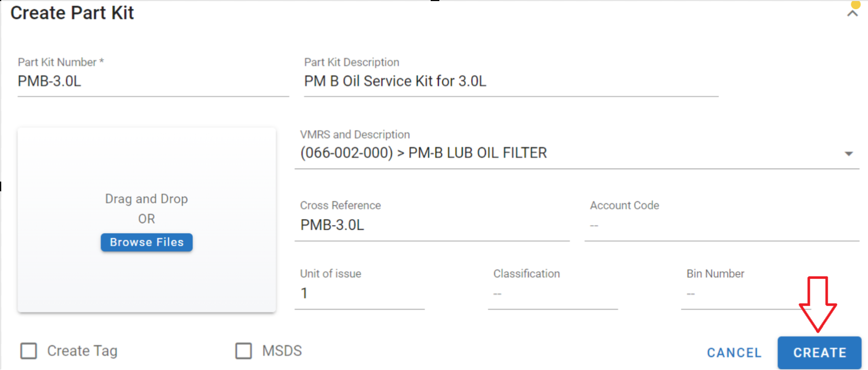The height and width of the screenshot is (370, 868).
Task: Click the Browse Files button
Action: [146, 242]
